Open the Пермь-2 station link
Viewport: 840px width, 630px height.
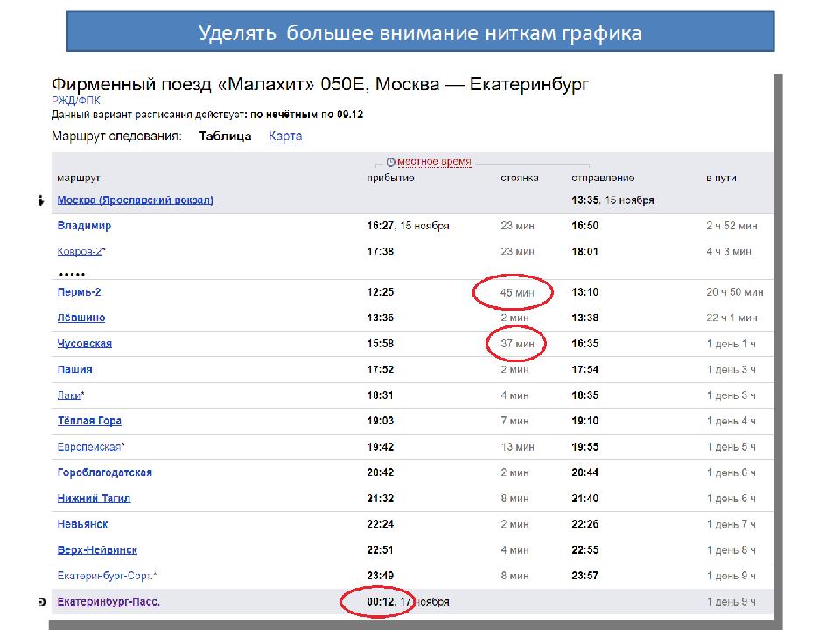(x=80, y=292)
